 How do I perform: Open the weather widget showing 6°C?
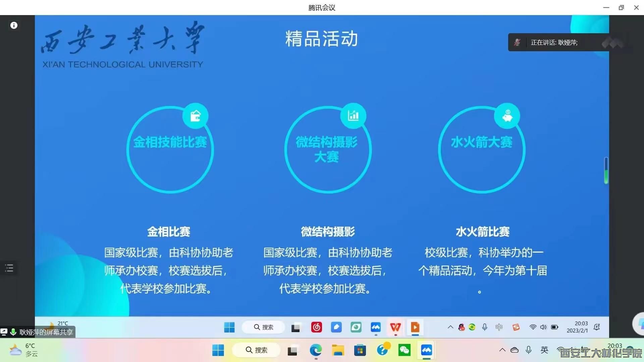23,350
